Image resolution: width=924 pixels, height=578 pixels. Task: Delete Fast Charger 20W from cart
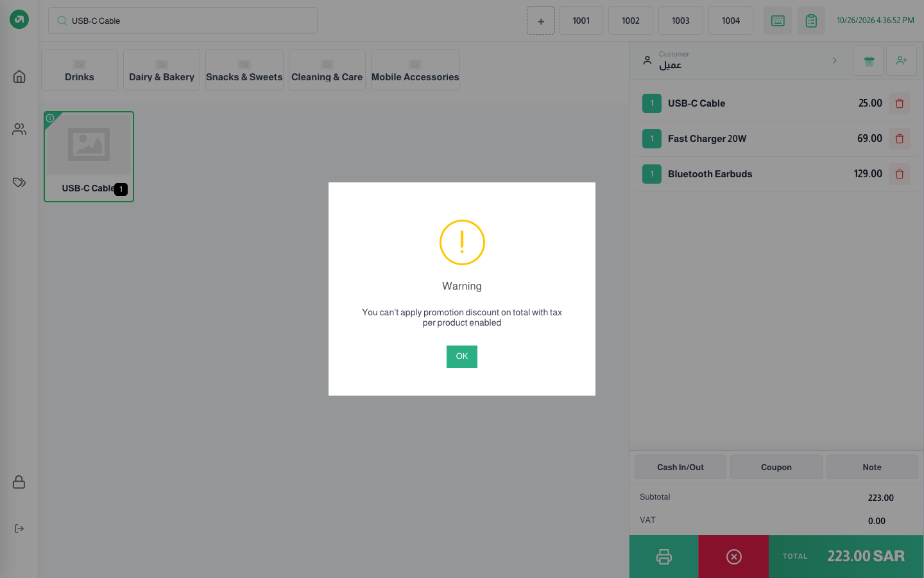900,139
